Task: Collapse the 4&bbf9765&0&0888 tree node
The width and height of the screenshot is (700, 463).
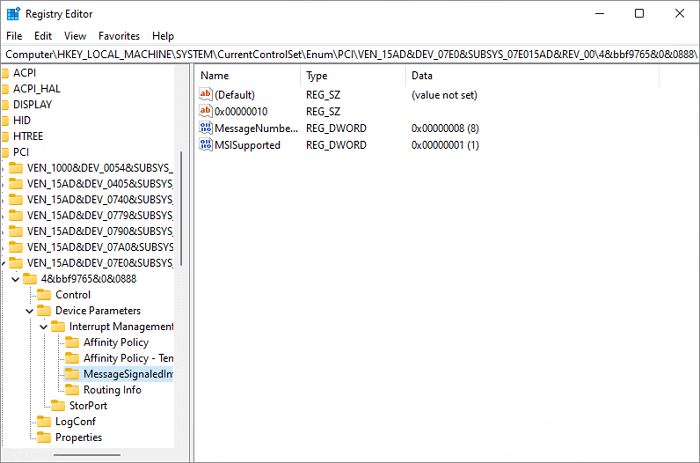Action: pyautogui.click(x=15, y=279)
